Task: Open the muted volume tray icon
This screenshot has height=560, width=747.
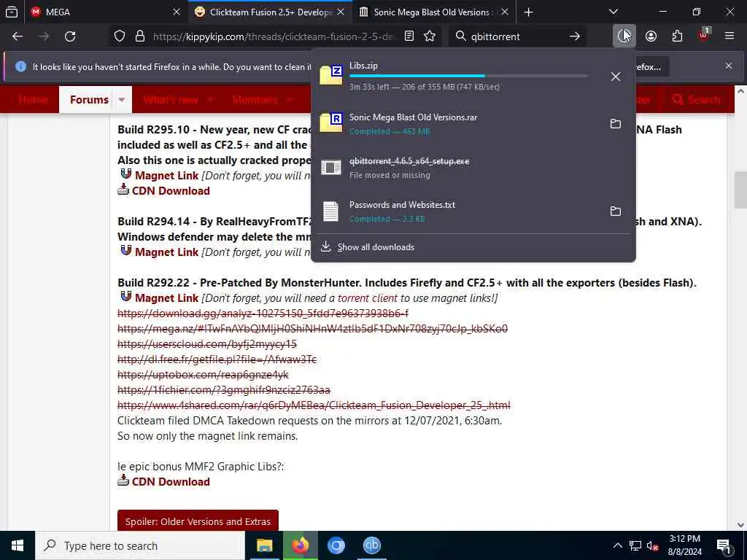Action: 652,545
